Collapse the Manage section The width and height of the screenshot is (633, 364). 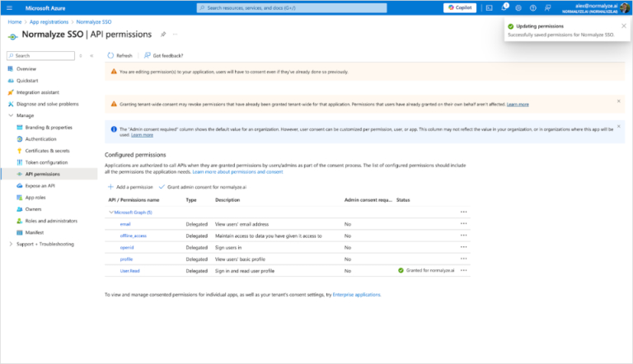coord(10,116)
